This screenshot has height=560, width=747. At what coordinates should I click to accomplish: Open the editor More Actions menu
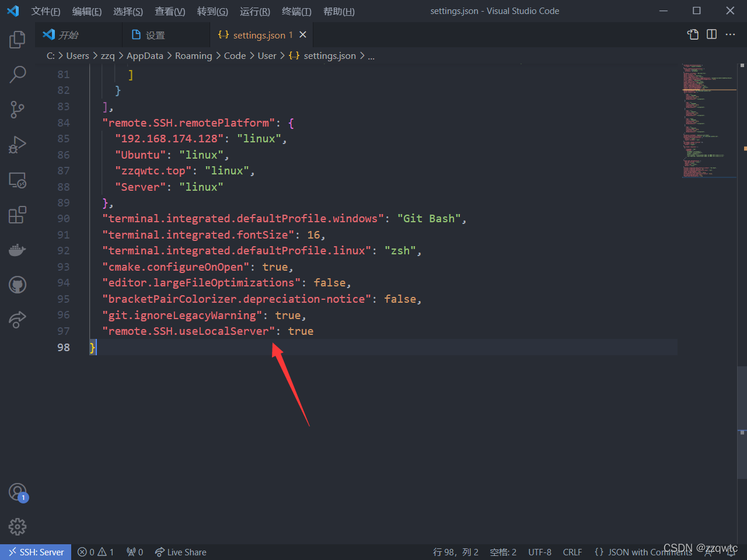[730, 34]
